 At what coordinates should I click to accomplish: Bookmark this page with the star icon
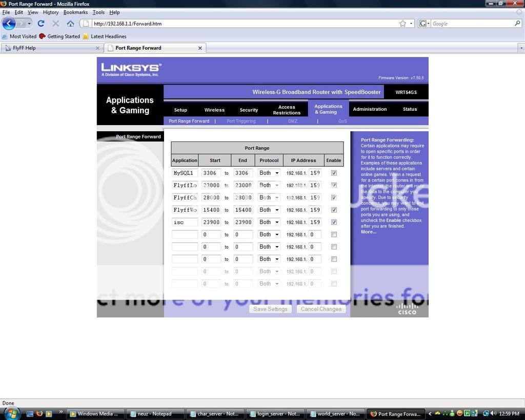tap(402, 24)
